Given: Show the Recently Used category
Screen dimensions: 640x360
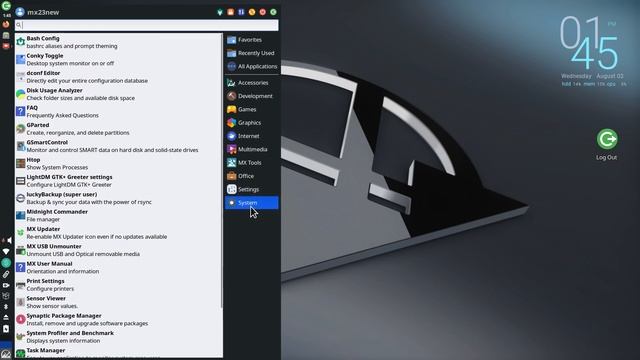Looking at the screenshot, I should tap(251, 53).
